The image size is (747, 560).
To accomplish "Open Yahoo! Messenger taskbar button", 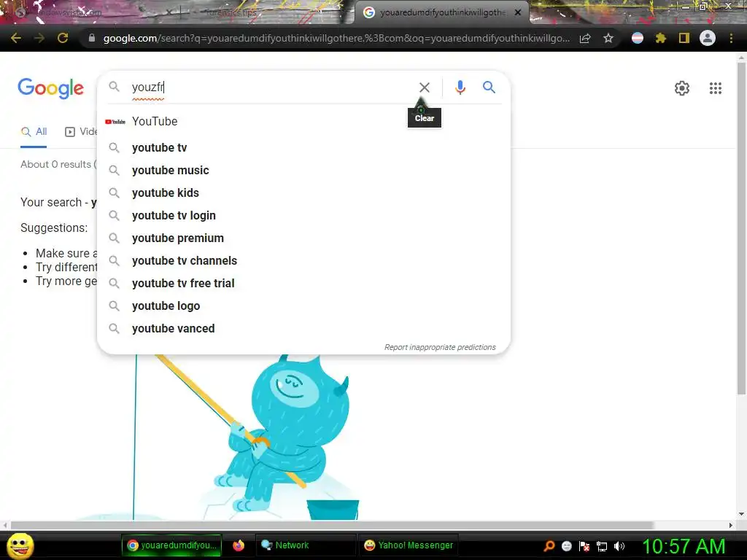I will [409, 545].
